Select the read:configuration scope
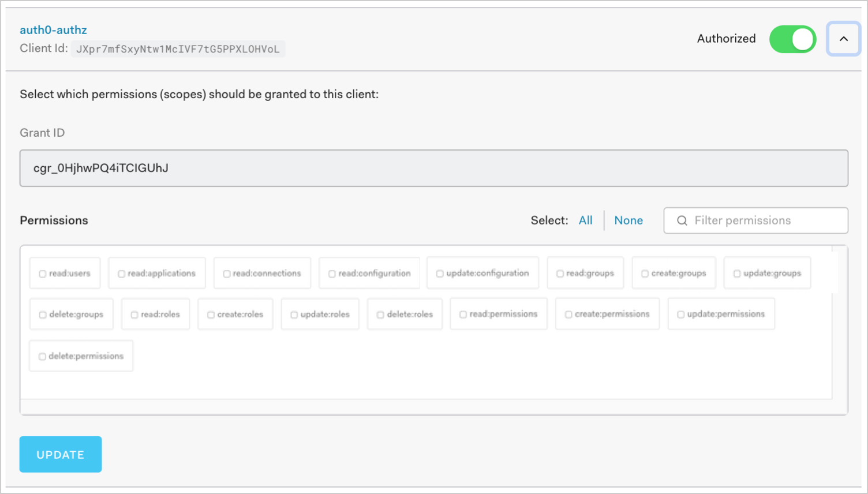Screen dimensions: 868x494 (332, 272)
